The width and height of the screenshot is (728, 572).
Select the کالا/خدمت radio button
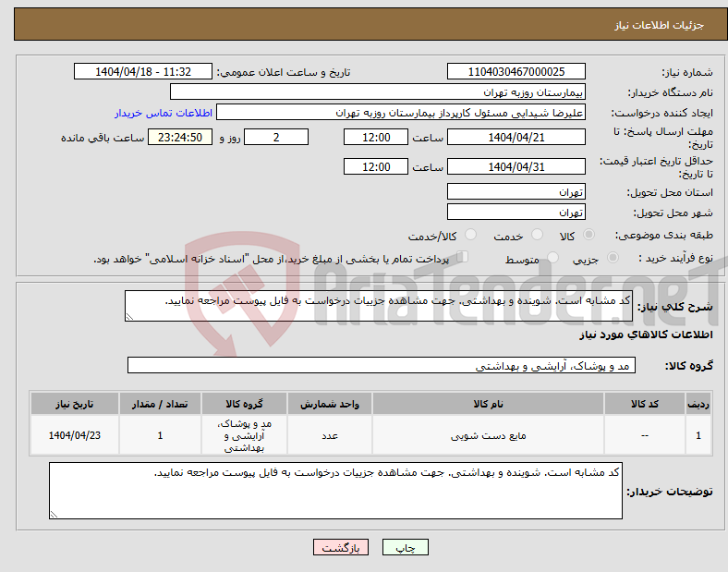(x=470, y=235)
